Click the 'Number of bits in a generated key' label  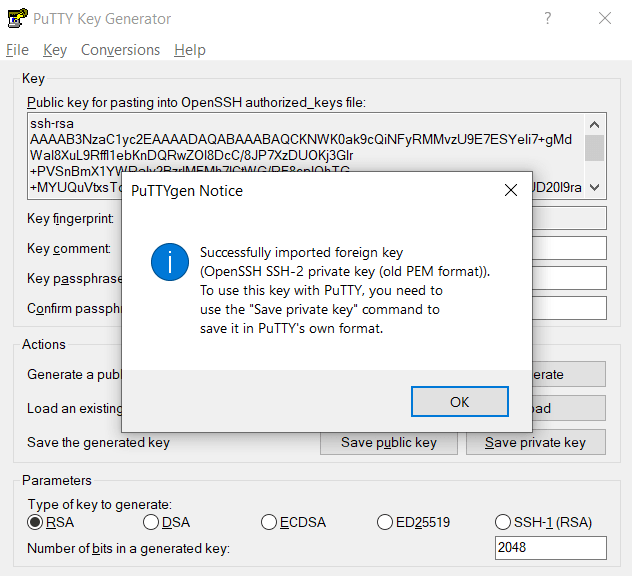128,549
